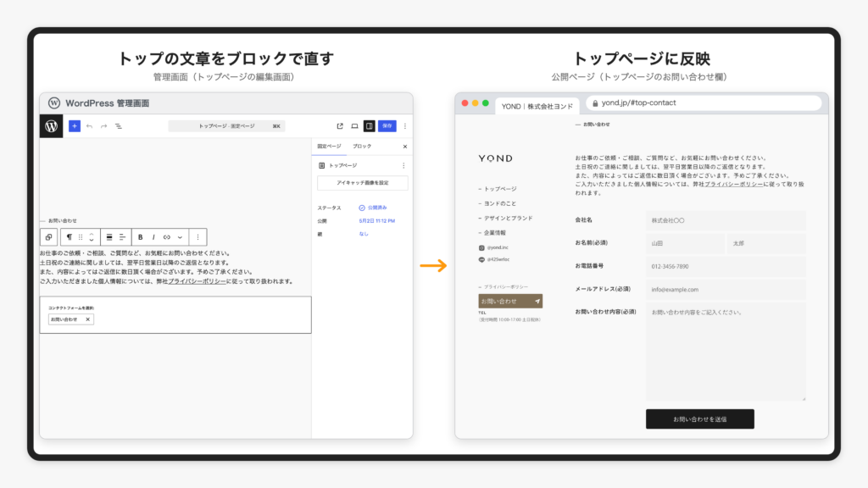
Task: Click the お問い合わせ heading in the editor
Action: [62, 221]
